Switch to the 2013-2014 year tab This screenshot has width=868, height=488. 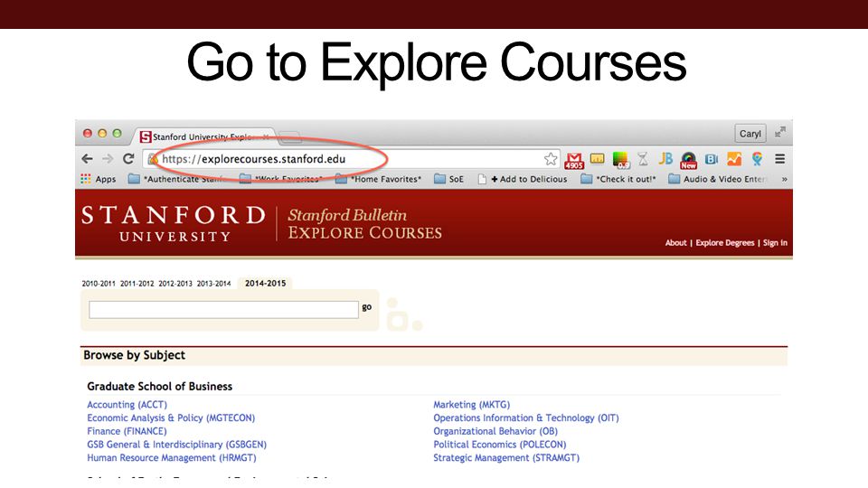point(213,283)
